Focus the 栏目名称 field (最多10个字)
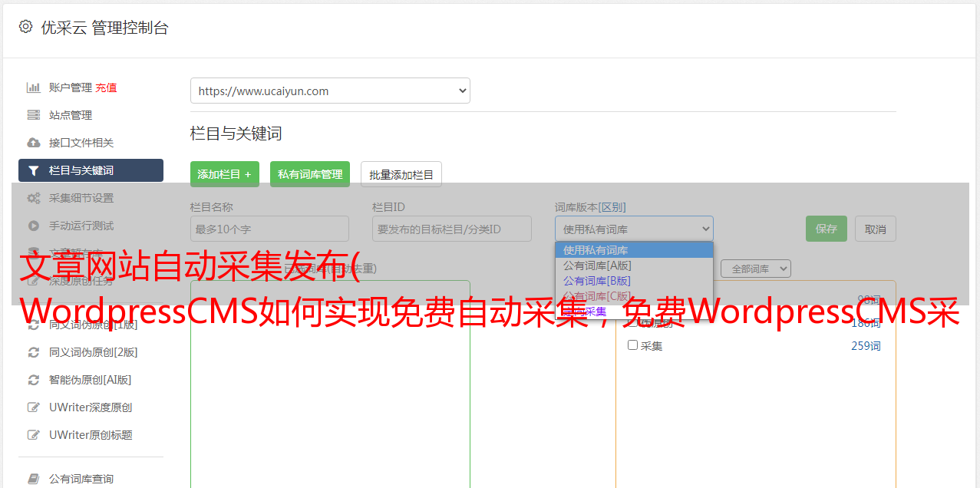This screenshot has width=980, height=488. pos(269,229)
